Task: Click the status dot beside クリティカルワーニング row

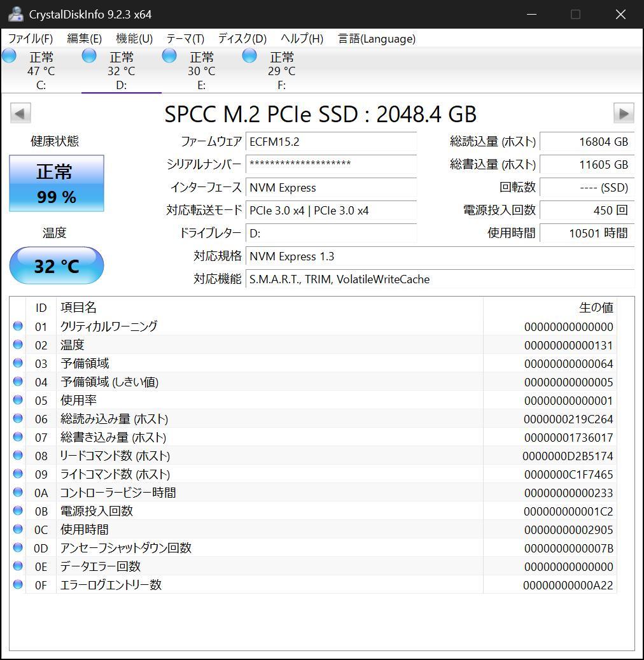Action: 18,326
